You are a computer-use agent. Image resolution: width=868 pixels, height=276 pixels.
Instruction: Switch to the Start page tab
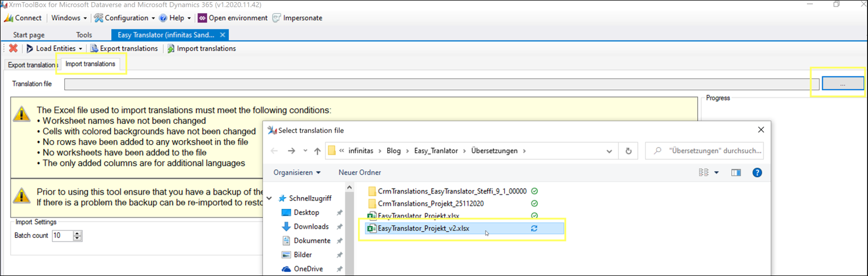tap(29, 35)
